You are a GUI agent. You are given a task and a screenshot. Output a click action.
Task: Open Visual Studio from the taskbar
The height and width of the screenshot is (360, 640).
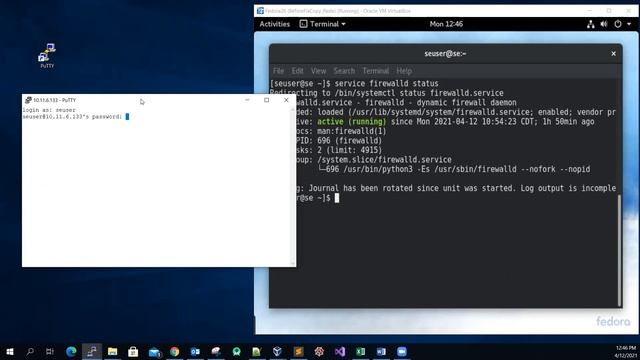coord(340,351)
